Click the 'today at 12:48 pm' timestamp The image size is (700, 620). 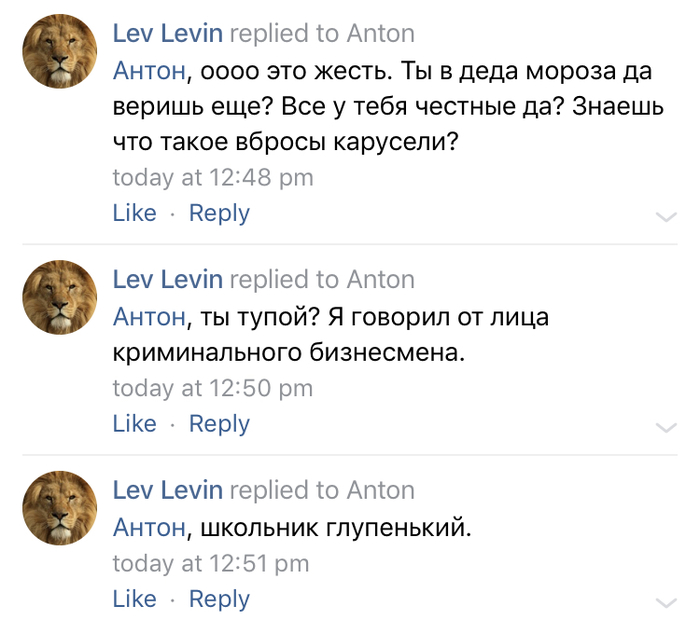[213, 178]
